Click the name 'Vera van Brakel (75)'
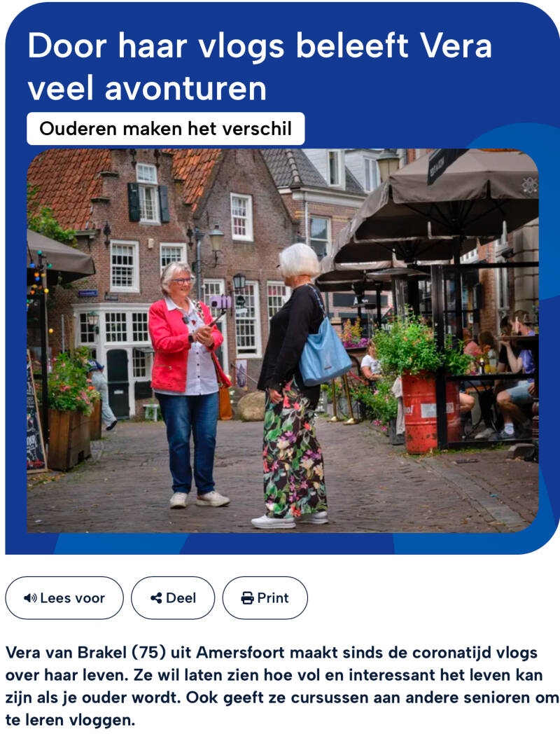 point(85,652)
